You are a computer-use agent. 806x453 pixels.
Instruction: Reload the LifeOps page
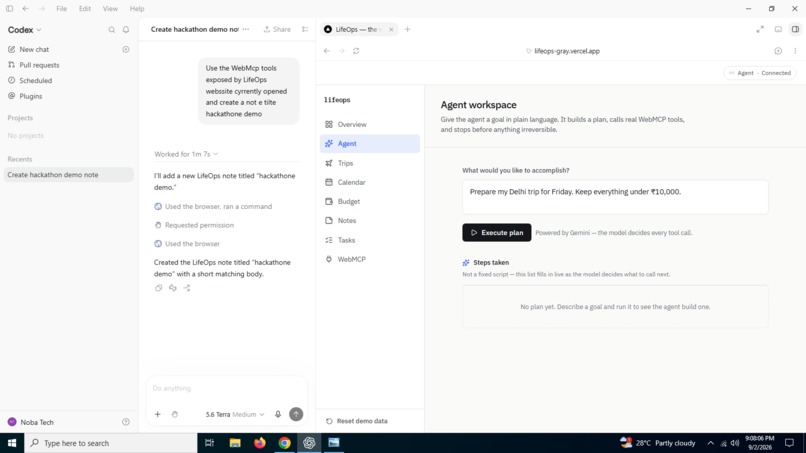(x=356, y=51)
